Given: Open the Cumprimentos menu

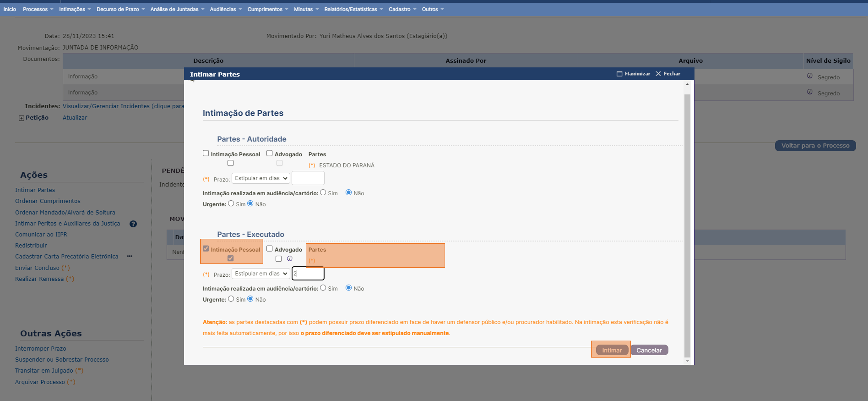Looking at the screenshot, I should tap(268, 9).
